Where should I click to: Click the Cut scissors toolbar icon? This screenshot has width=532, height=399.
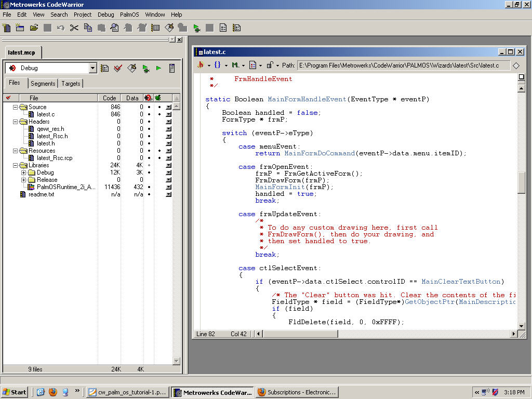[74, 28]
